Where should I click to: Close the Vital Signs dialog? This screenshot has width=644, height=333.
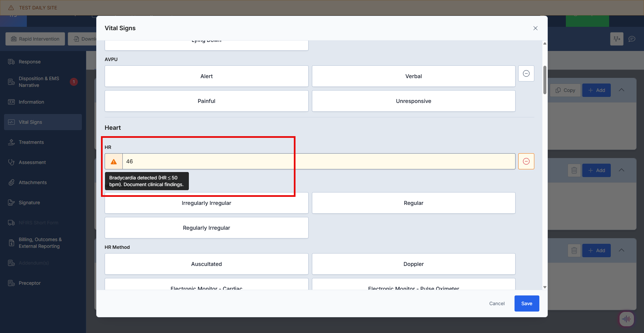(x=535, y=28)
